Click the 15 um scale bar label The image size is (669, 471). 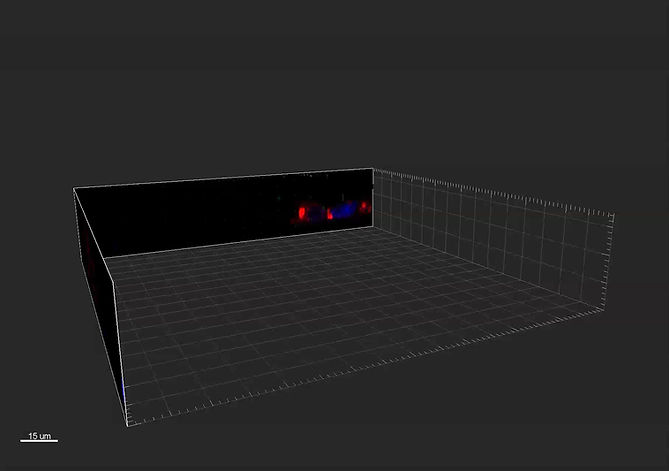(x=39, y=436)
